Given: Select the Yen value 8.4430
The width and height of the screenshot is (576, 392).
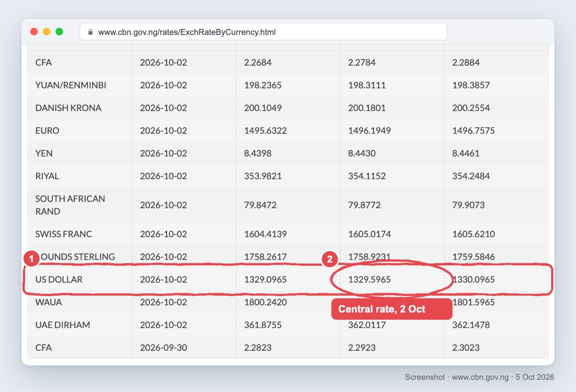Looking at the screenshot, I should [x=362, y=154].
